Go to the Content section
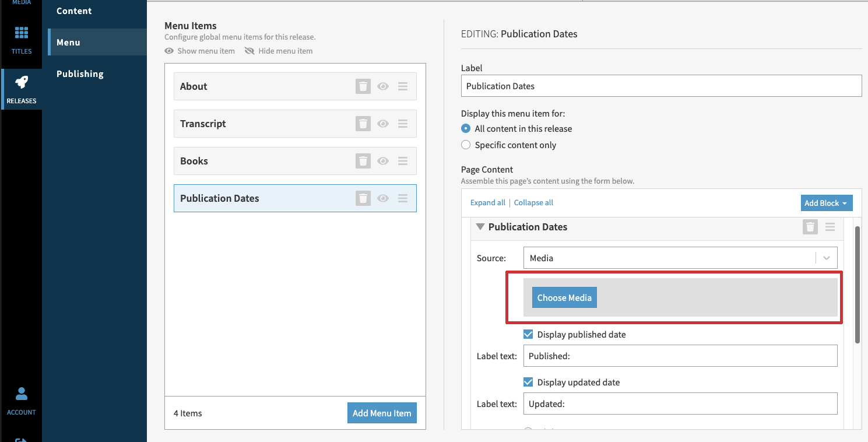The height and width of the screenshot is (442, 868). point(74,11)
